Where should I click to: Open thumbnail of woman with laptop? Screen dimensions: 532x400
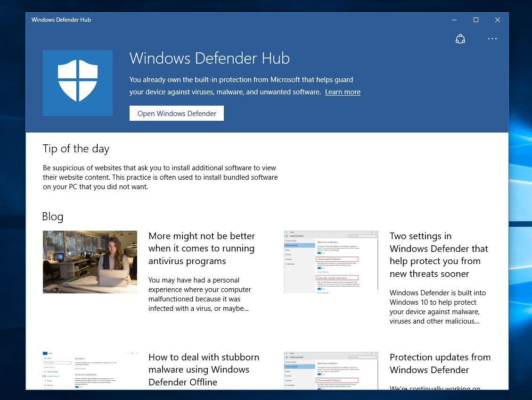pos(90,262)
